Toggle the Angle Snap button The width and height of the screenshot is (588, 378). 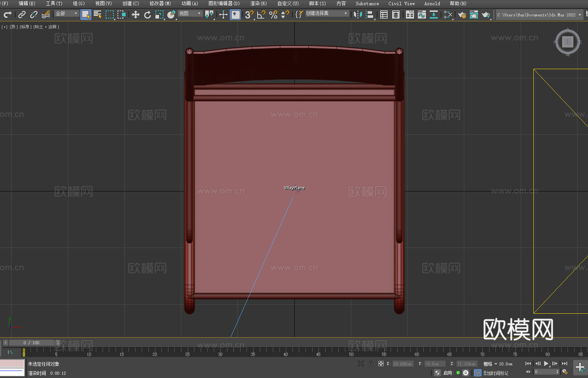[x=261, y=14]
